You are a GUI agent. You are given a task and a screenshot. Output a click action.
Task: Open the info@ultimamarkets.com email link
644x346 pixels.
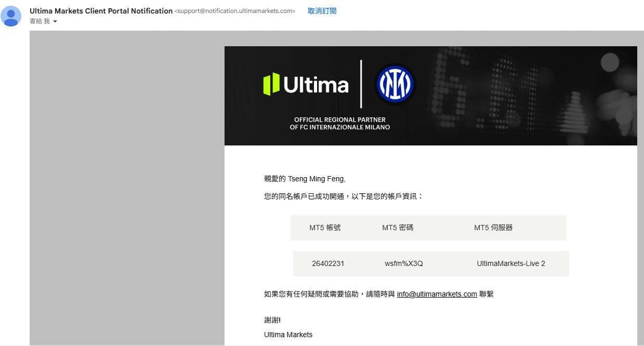click(x=437, y=294)
